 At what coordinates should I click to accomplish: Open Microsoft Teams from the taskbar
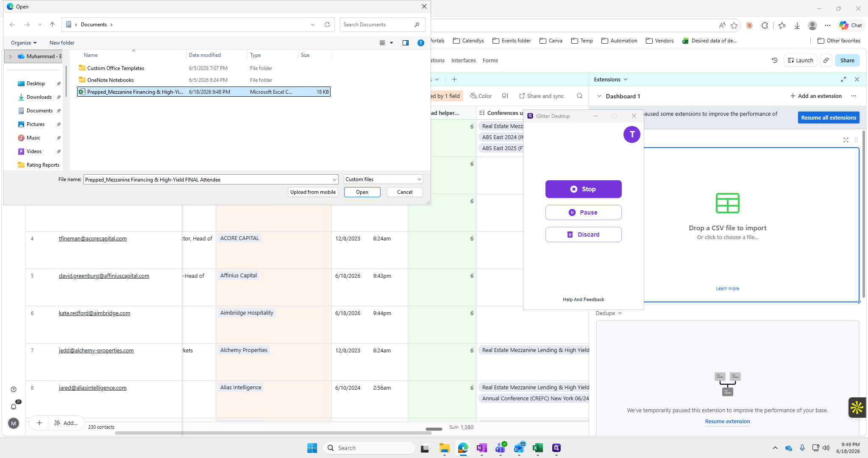coord(501,448)
